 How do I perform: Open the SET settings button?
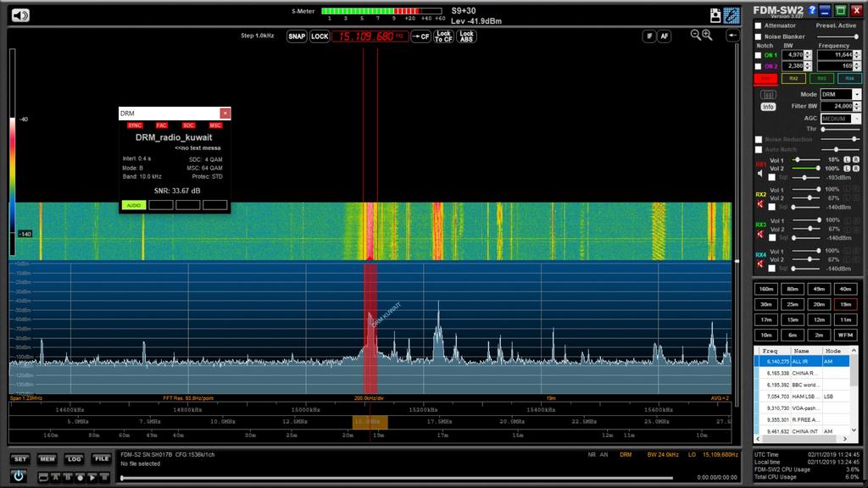pyautogui.click(x=20, y=458)
